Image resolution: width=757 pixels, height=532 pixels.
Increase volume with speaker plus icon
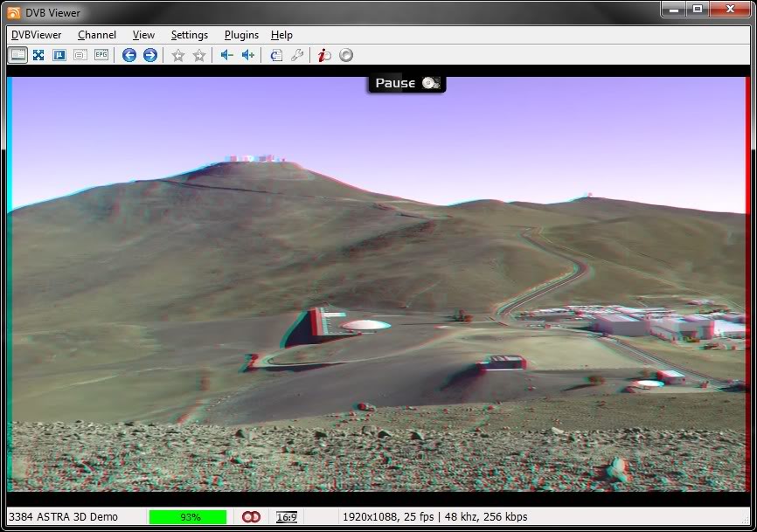click(x=247, y=55)
